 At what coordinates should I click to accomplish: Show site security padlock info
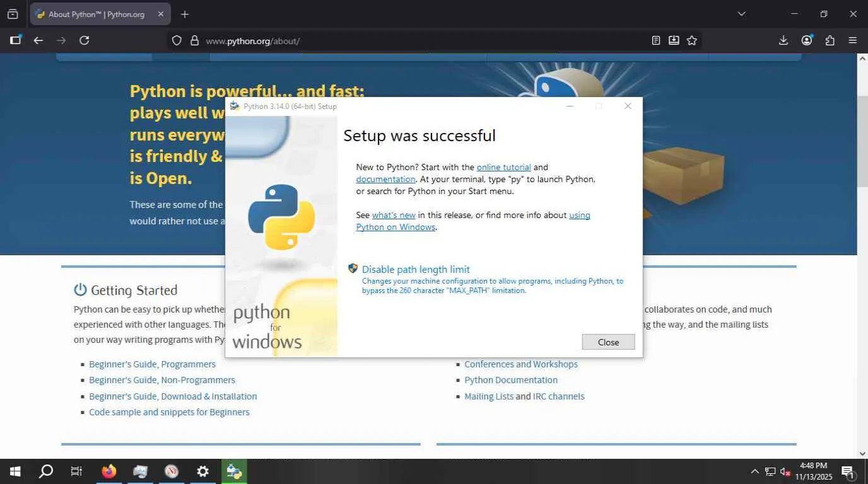coord(194,40)
